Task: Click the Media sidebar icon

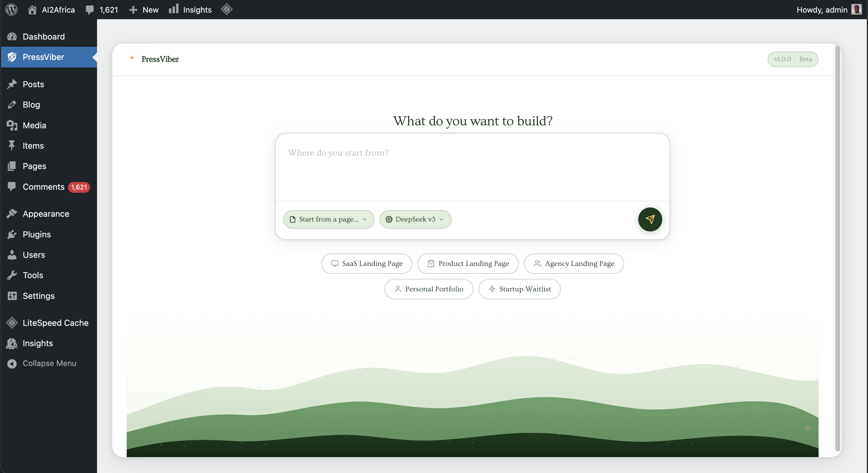Action: (12, 125)
